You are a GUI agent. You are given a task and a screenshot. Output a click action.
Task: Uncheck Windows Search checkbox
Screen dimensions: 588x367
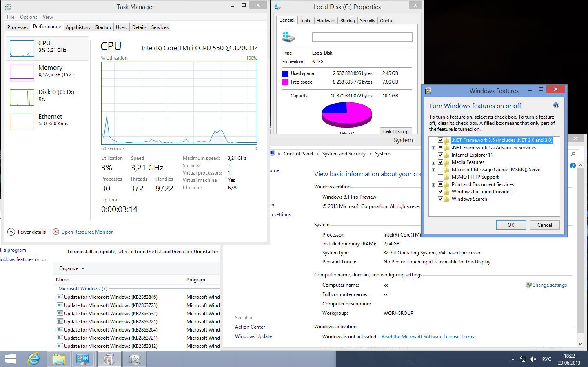coord(440,199)
